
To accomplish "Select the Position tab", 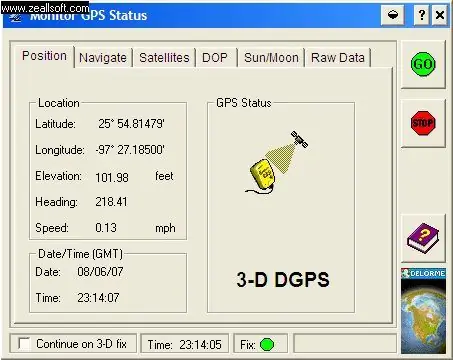I will click(x=44, y=56).
